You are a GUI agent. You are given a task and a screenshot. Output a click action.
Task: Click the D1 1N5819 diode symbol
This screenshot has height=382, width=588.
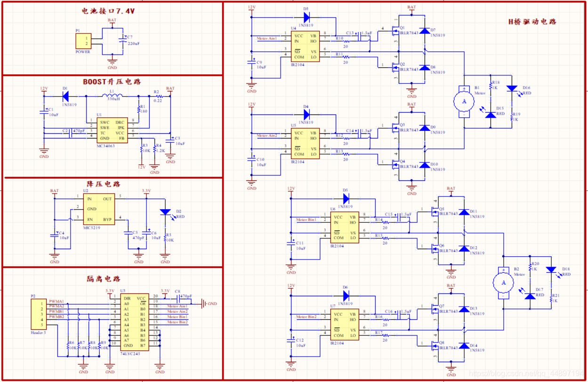tap(65, 96)
